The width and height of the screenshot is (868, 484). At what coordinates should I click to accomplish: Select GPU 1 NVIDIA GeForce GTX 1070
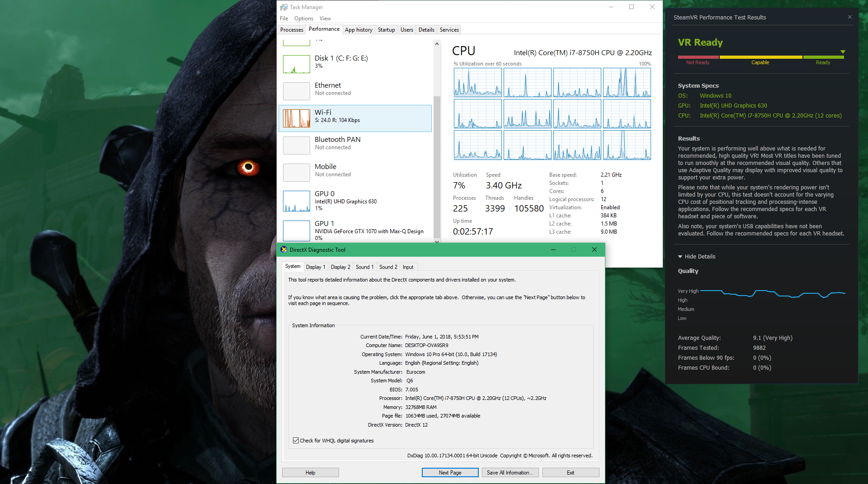tap(355, 230)
